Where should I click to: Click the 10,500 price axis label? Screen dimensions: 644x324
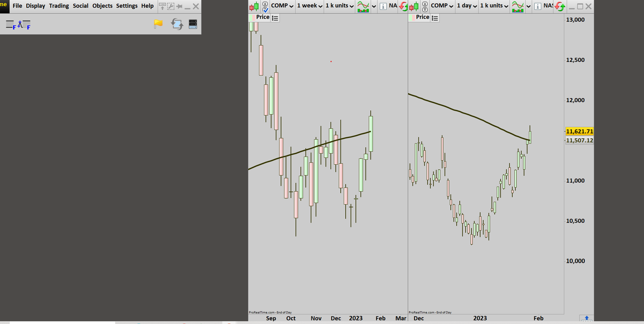point(575,221)
